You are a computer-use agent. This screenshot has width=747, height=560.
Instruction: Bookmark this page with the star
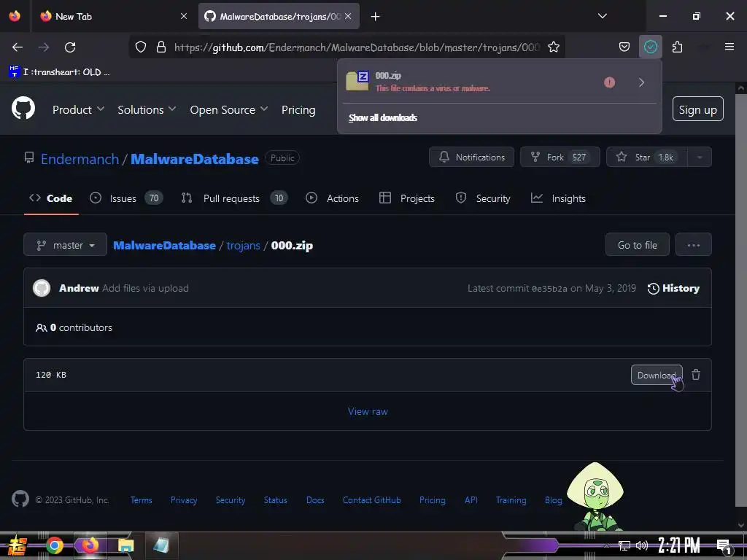[x=554, y=47]
